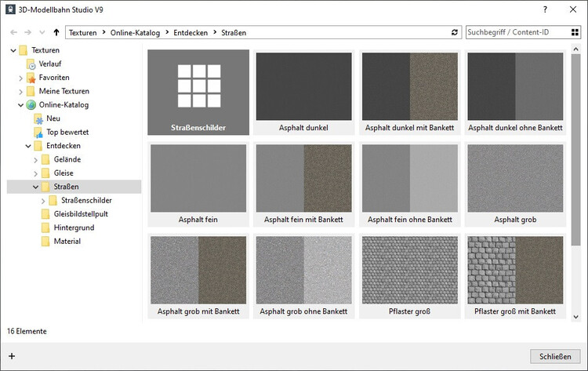Screen dimensions: 588x371
Task: Click the plus icon at bottom left
Action: pos(12,356)
